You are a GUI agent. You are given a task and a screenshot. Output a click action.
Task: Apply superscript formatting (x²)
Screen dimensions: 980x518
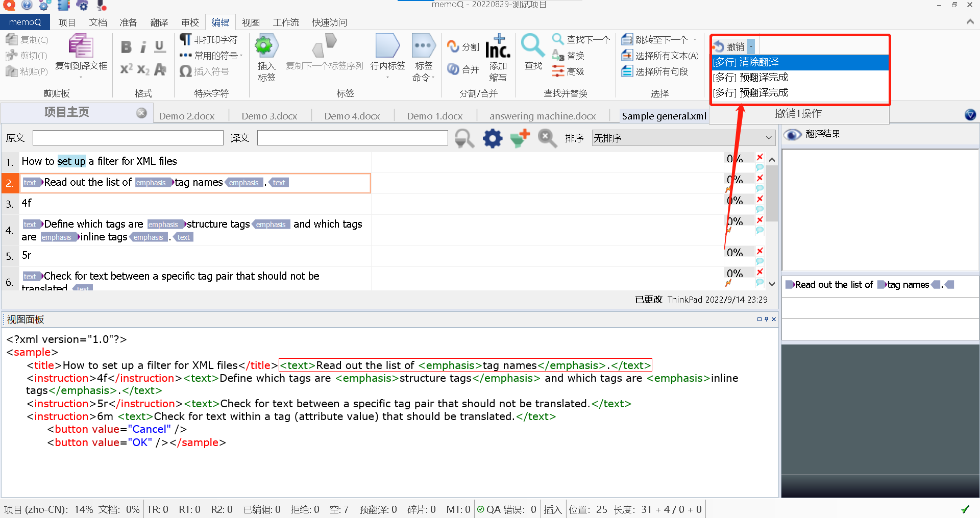pos(126,69)
